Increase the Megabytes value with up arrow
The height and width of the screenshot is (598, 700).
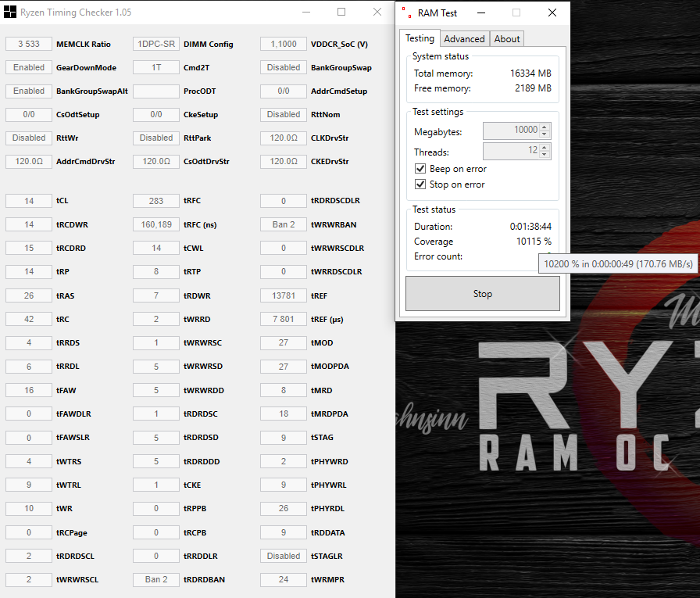[545, 127]
